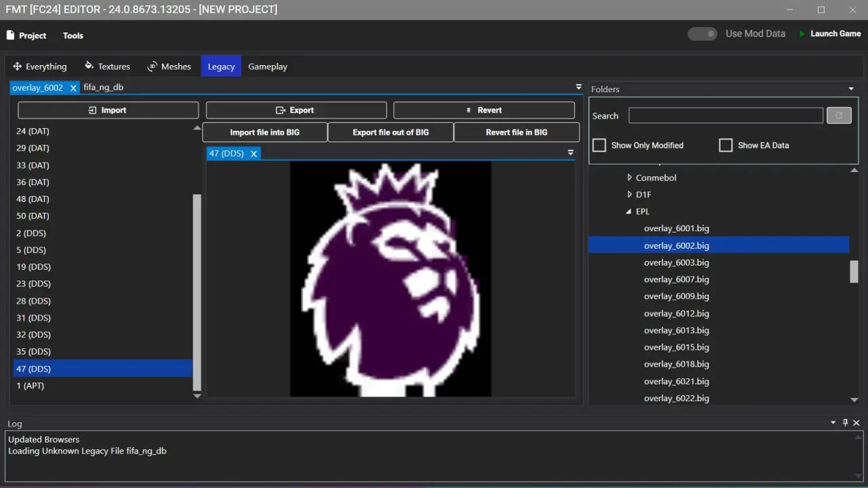Open the document tab list dropdown
The image size is (868, 488).
[x=578, y=87]
